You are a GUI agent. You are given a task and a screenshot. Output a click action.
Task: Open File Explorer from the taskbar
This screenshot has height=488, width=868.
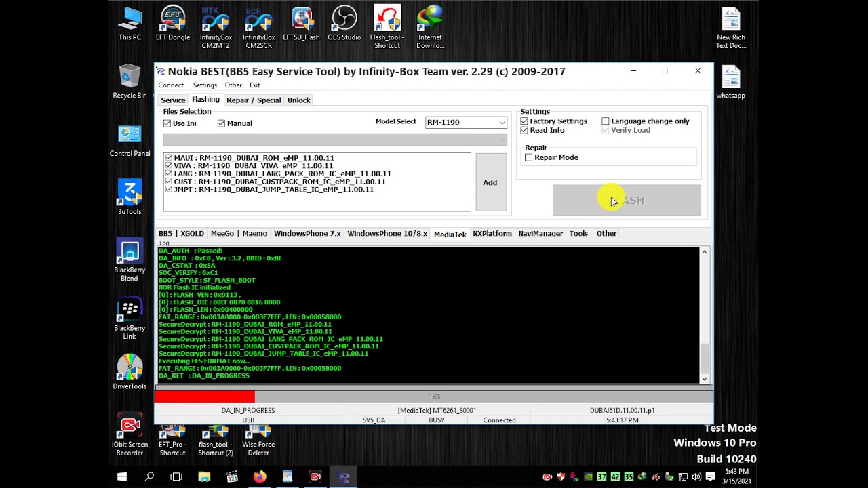pos(204,477)
